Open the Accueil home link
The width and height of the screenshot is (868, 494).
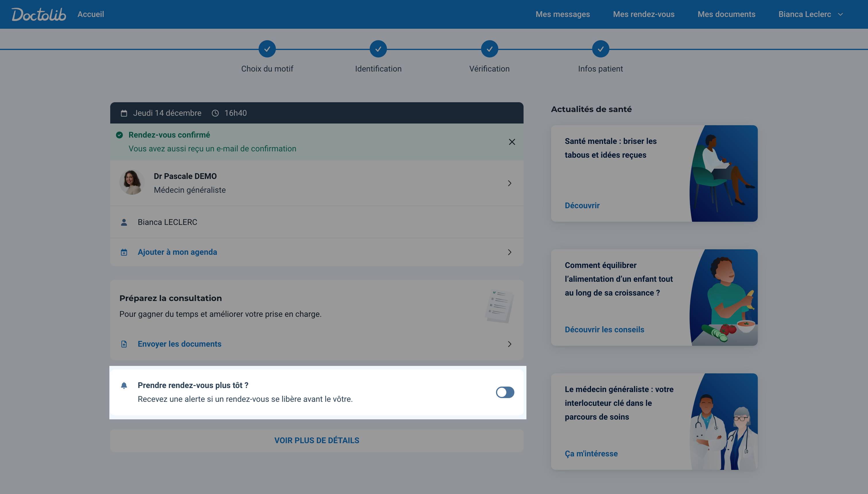point(90,14)
